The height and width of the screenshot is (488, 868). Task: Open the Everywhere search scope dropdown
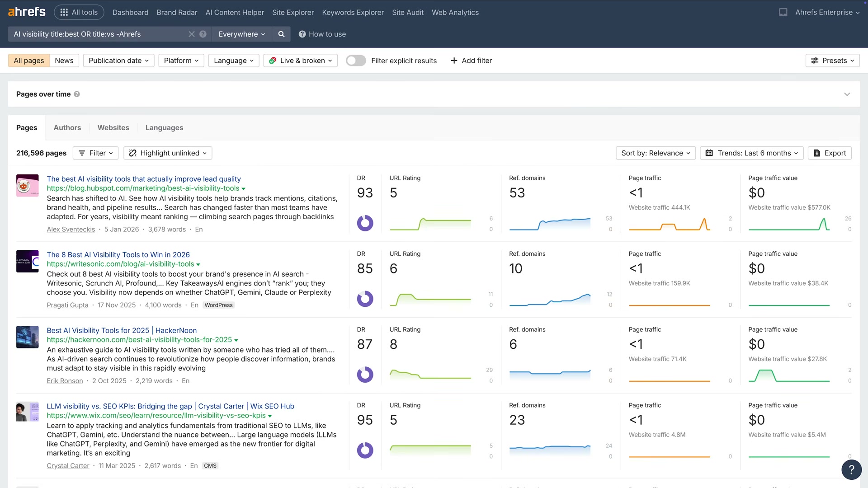click(x=242, y=34)
